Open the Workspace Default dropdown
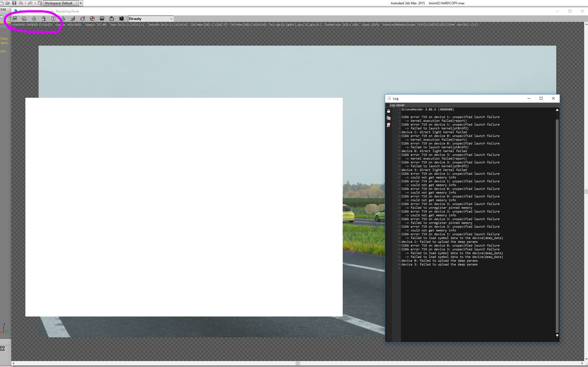The height and width of the screenshot is (367, 588). tap(61, 3)
